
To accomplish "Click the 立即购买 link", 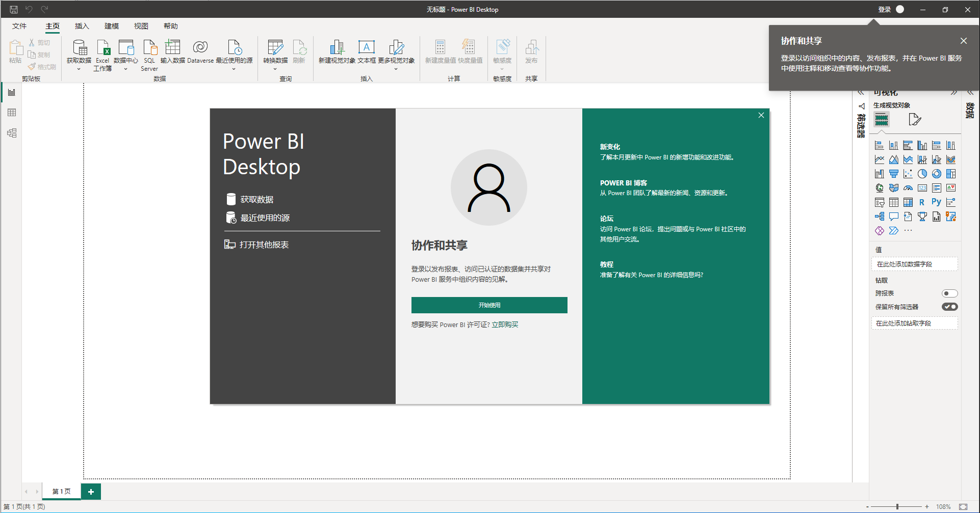I will click(x=505, y=325).
